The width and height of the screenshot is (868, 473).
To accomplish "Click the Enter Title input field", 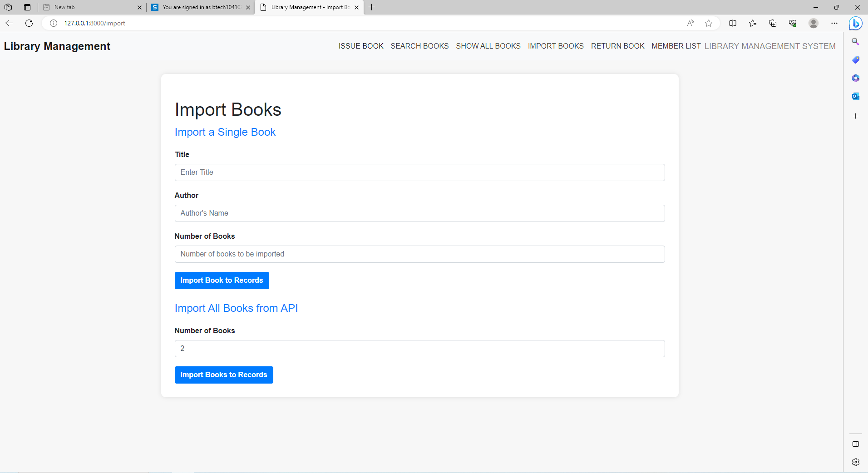I will 419,172.
